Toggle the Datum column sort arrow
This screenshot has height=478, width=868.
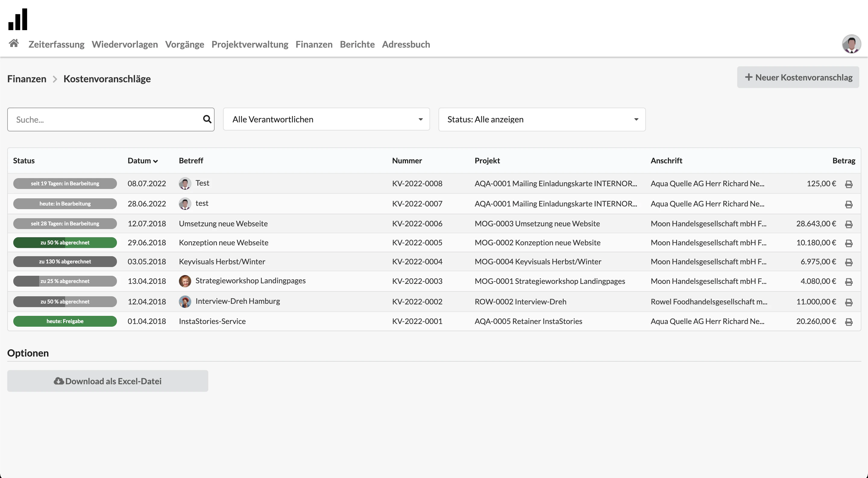[x=155, y=161]
